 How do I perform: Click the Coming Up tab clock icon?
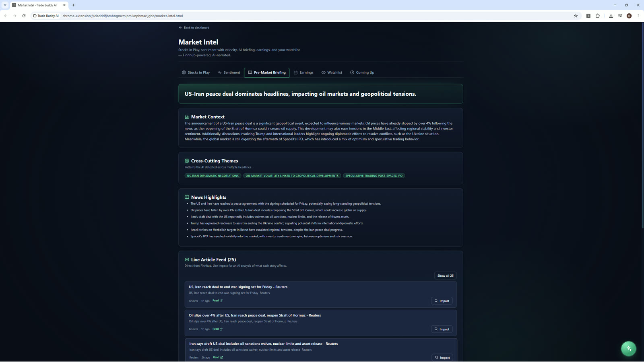pos(352,72)
